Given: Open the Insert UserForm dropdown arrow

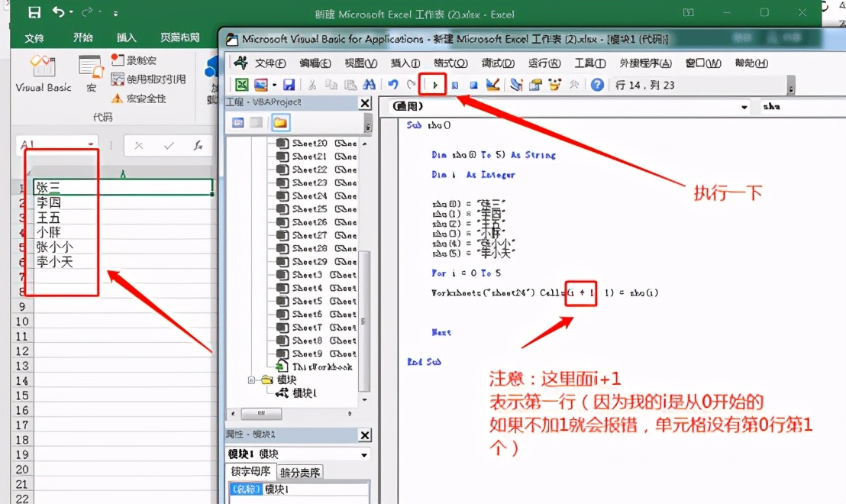Looking at the screenshot, I should tap(274, 85).
